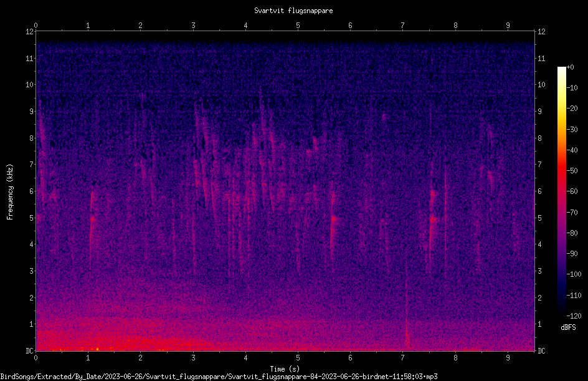Click the '-100' color scale value
The width and height of the screenshot is (588, 381).
coord(574,274)
